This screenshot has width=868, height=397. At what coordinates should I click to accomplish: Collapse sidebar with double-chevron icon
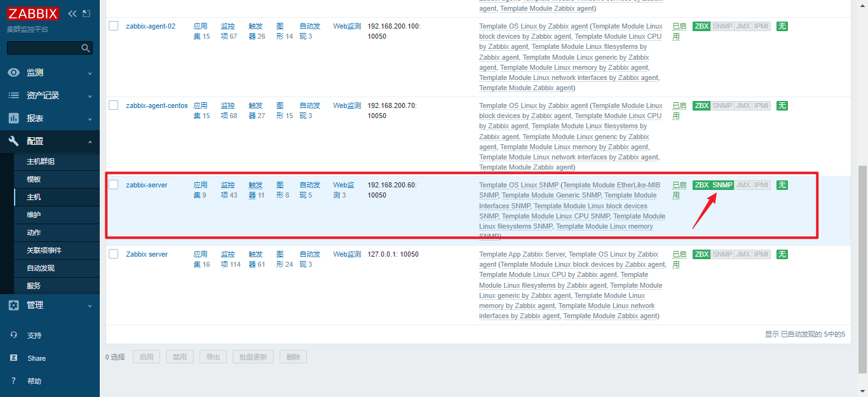pyautogui.click(x=72, y=13)
